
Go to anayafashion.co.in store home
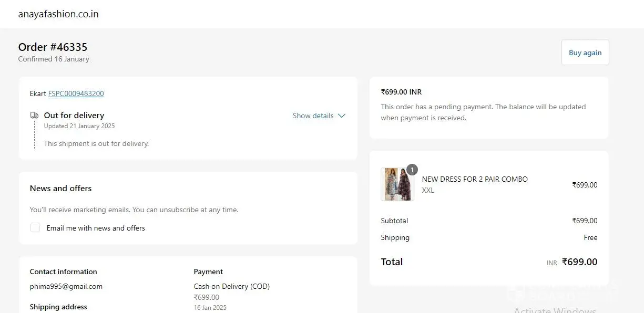[58, 14]
